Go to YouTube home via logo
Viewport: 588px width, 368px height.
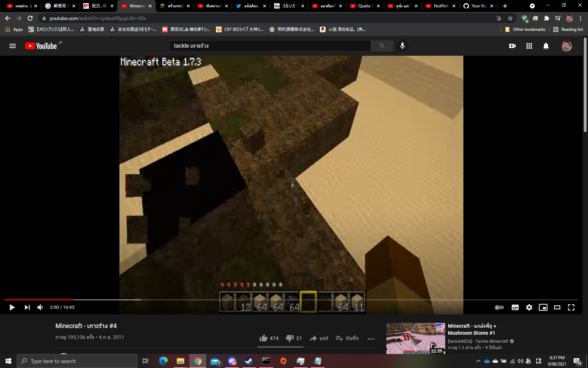pos(41,46)
